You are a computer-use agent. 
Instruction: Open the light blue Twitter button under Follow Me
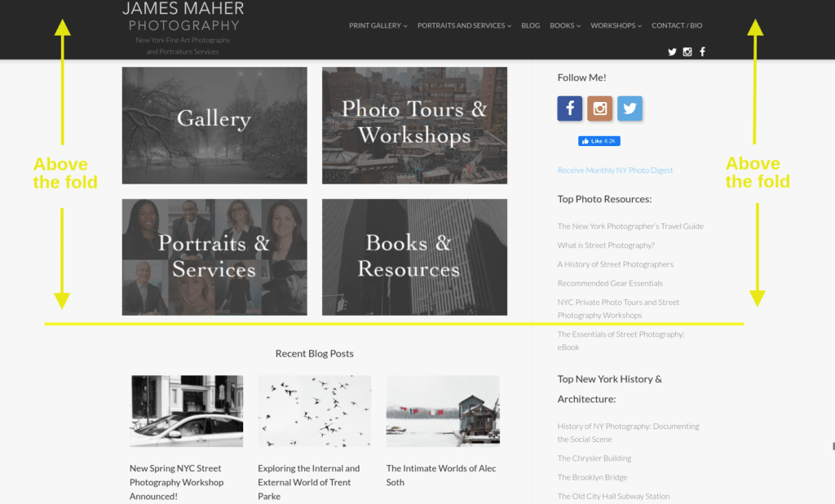point(630,108)
